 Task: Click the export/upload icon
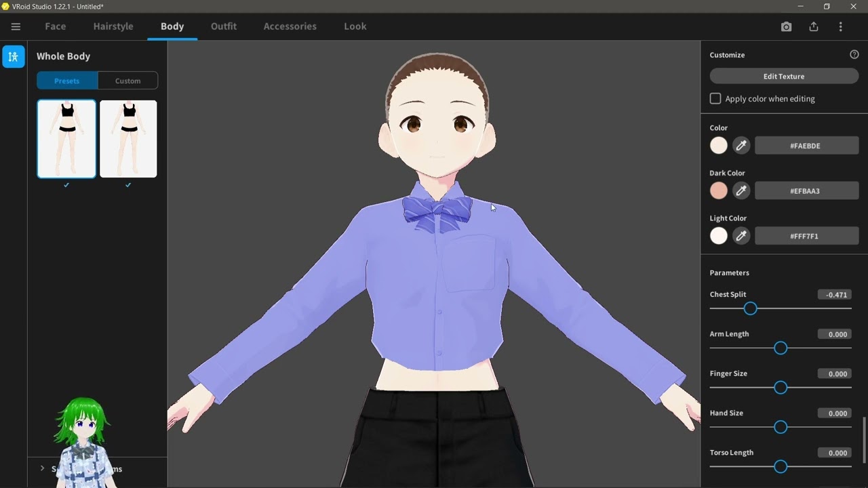coord(814,26)
